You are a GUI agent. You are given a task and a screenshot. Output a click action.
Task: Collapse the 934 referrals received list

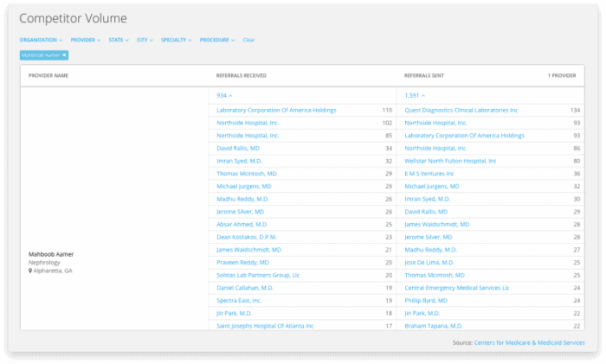click(224, 95)
